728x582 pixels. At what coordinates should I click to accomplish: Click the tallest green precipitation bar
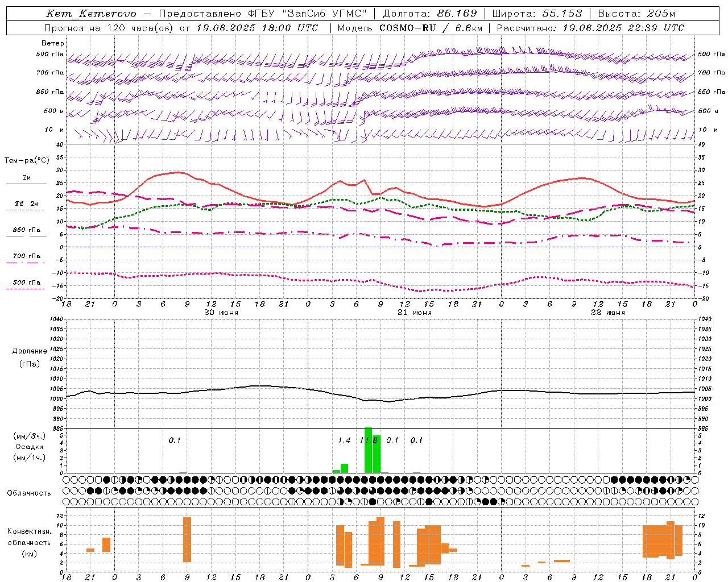pyautogui.click(x=368, y=450)
